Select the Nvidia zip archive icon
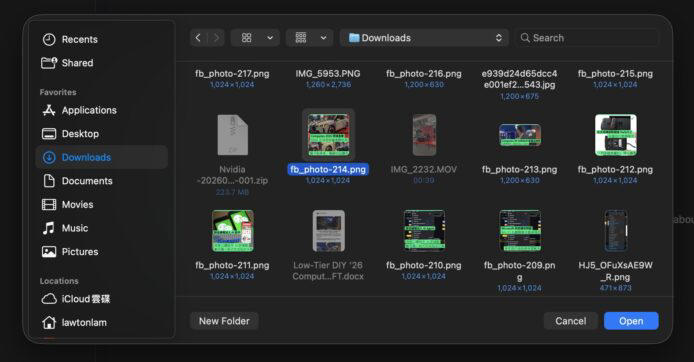This screenshot has height=362, width=694. pyautogui.click(x=232, y=135)
